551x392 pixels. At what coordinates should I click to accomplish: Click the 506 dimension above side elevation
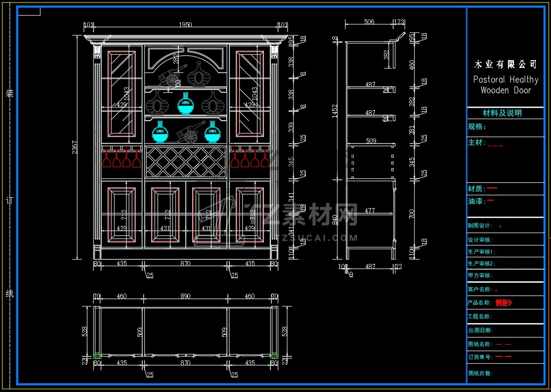pos(369,22)
